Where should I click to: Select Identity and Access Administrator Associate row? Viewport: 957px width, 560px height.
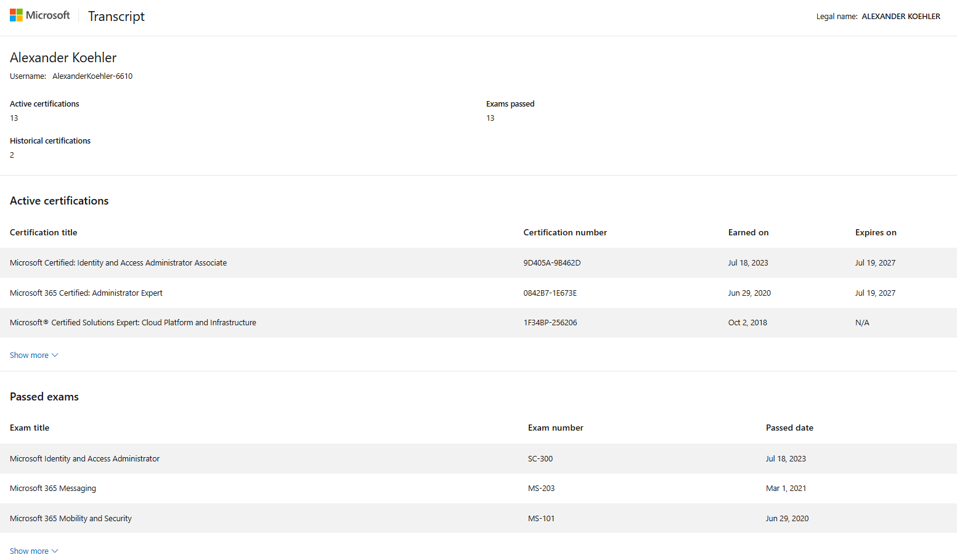(x=118, y=263)
